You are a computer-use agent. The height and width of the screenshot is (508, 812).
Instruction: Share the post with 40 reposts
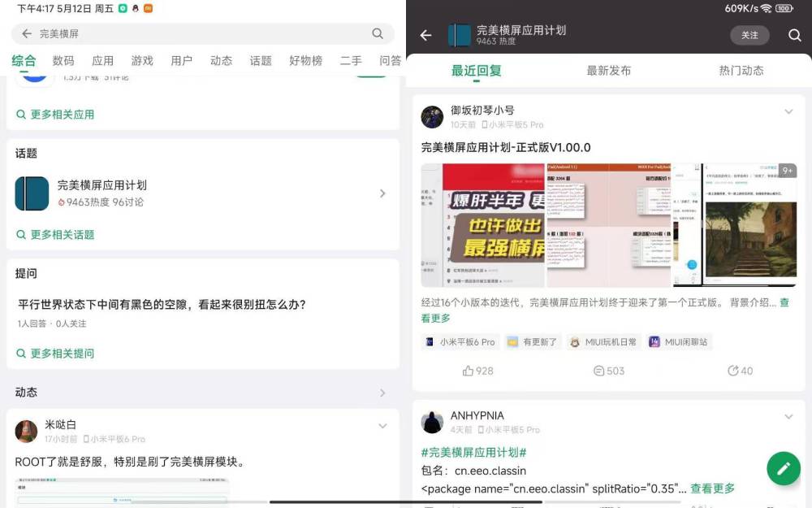[740, 371]
